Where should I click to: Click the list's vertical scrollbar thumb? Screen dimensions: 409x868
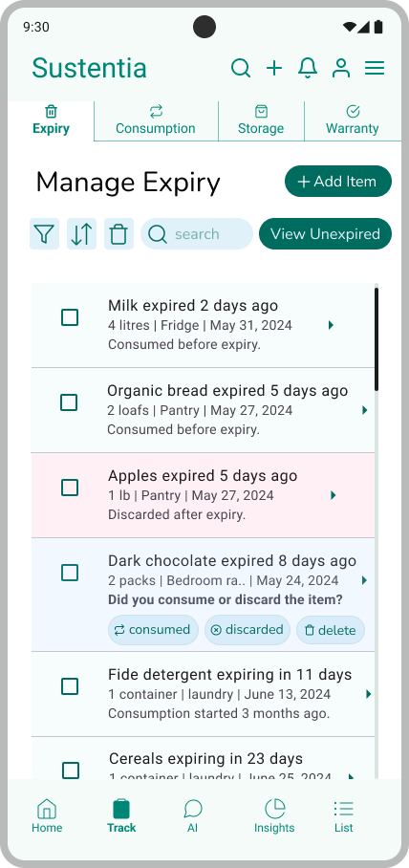coord(377,338)
